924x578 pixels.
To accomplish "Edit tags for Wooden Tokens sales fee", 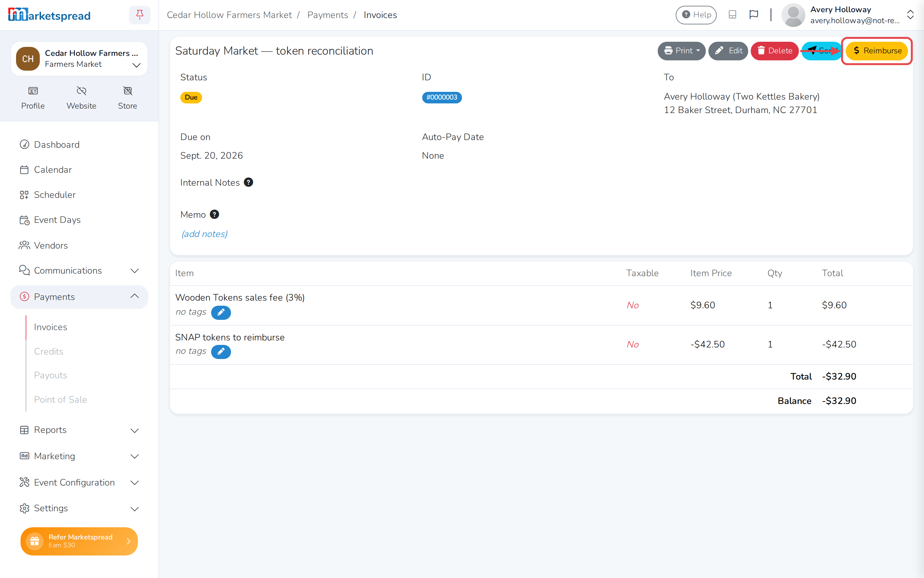I will [x=221, y=312].
